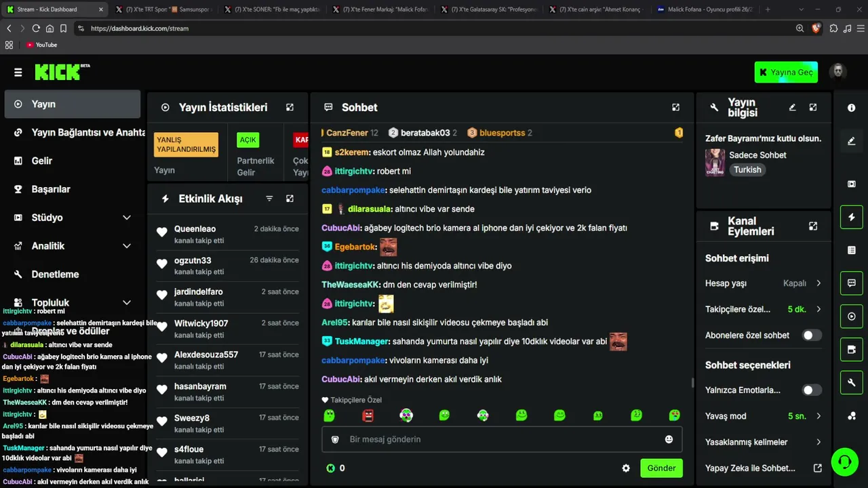Image resolution: width=868 pixels, height=488 pixels.
Task: Open Hesap yaşı setting chevron
Action: click(818, 283)
